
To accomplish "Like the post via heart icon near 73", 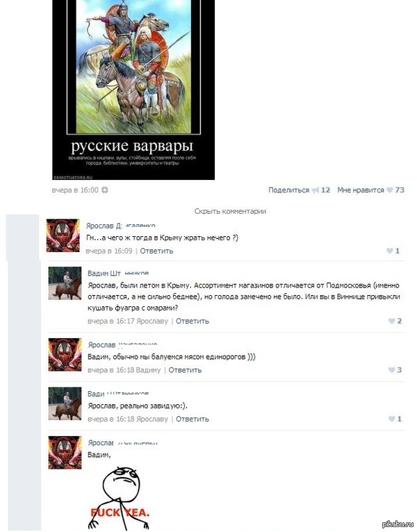I will pyautogui.click(x=390, y=190).
